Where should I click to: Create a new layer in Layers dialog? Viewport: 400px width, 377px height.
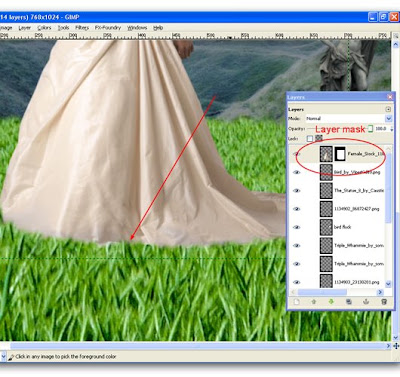pos(296,302)
